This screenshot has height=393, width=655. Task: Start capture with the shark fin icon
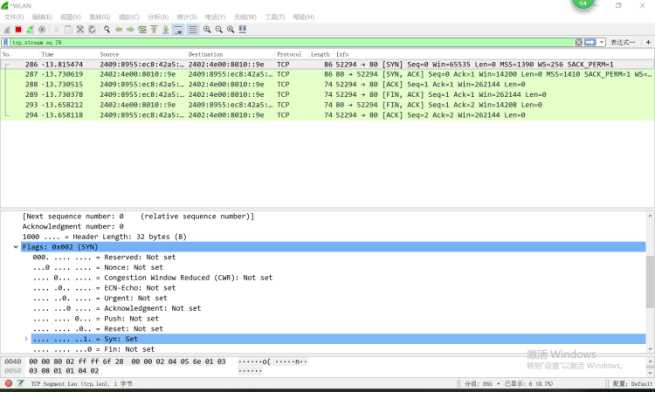(7, 29)
